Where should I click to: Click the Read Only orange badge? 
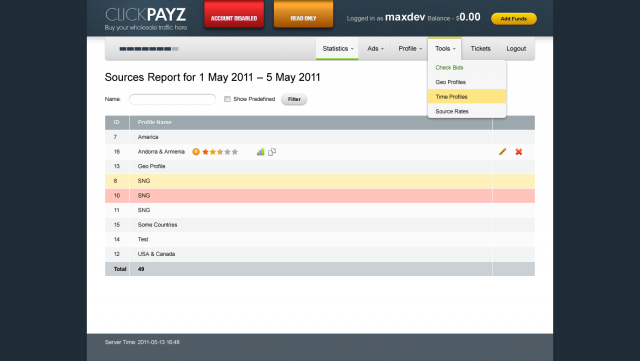click(303, 14)
